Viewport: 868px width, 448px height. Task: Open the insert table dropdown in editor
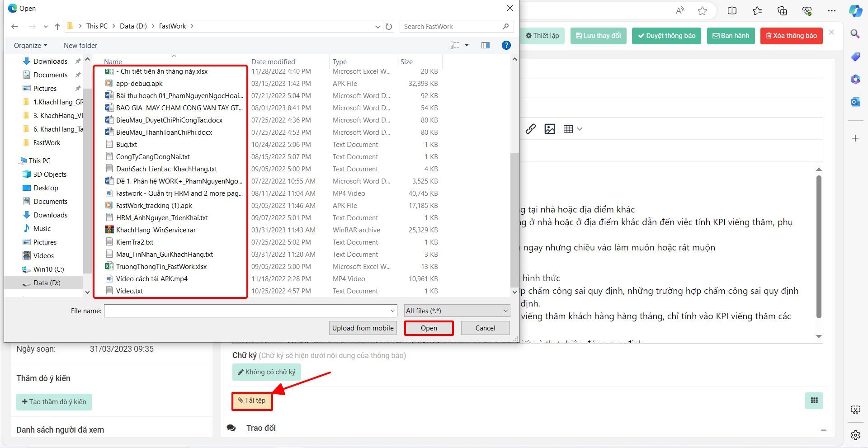coord(573,129)
